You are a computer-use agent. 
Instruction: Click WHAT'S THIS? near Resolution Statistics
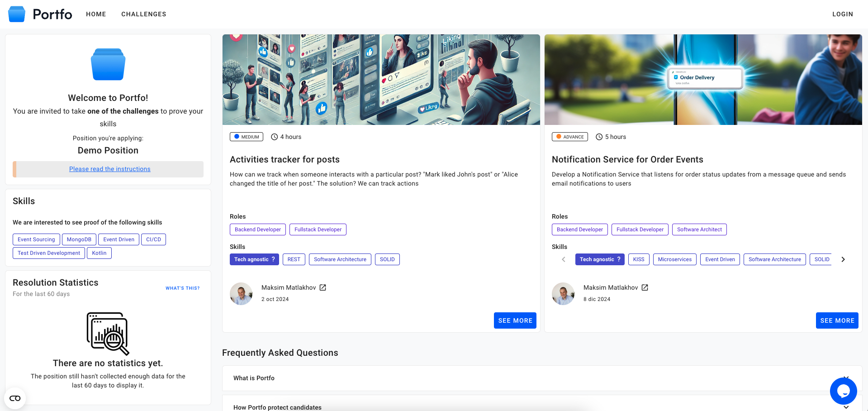click(x=183, y=288)
